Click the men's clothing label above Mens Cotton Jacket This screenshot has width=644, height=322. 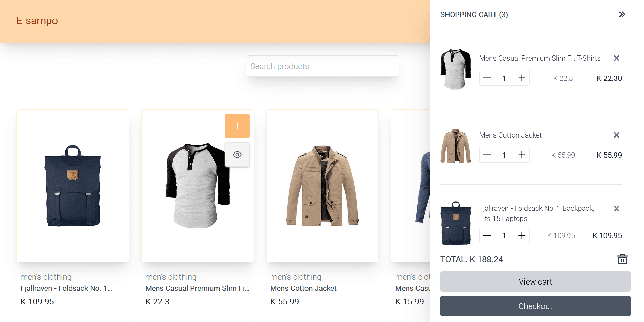(296, 277)
